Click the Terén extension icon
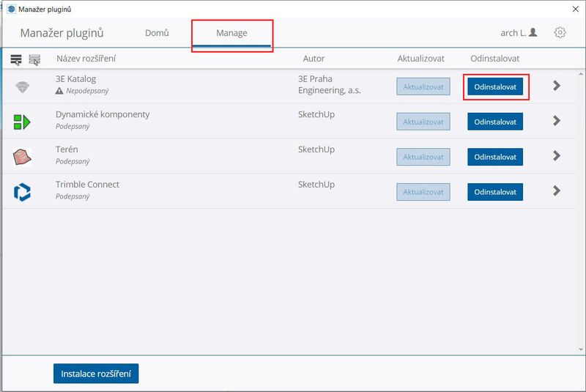 (22, 157)
